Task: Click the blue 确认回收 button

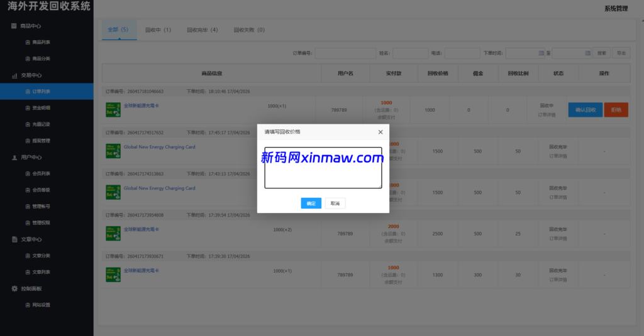Action: tap(586, 110)
